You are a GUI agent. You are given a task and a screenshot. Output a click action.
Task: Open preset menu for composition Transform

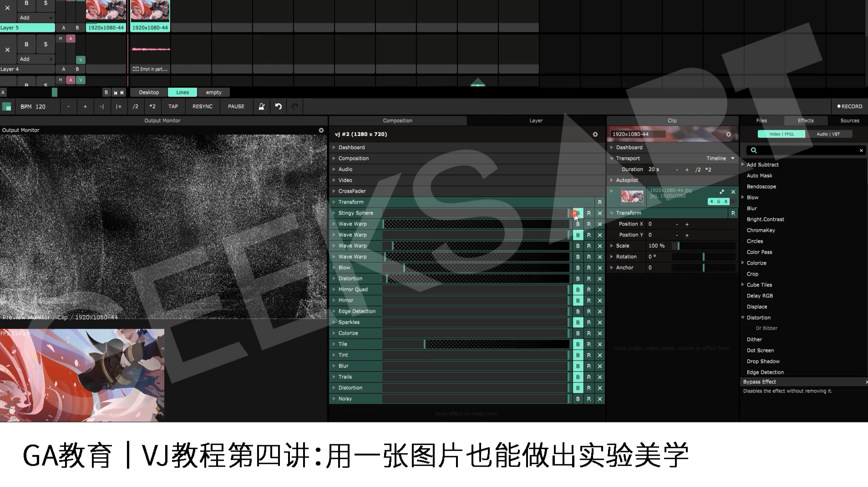tap(600, 202)
